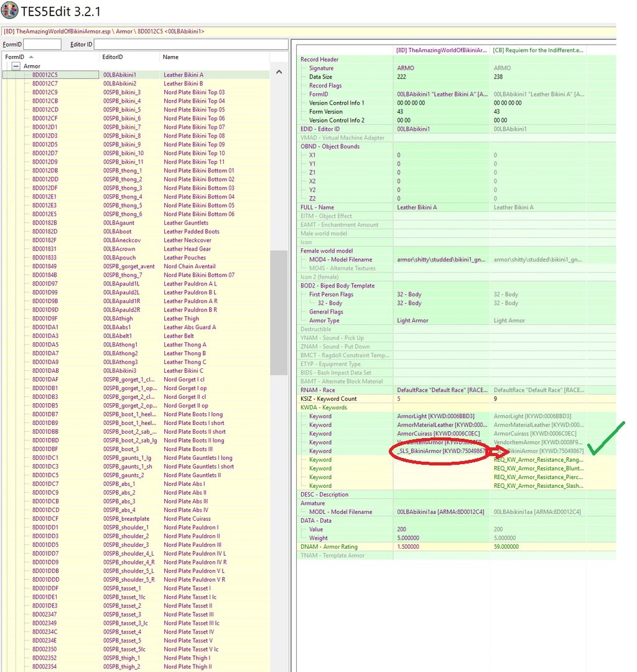Select the RNAM - Race row

pos(456,390)
